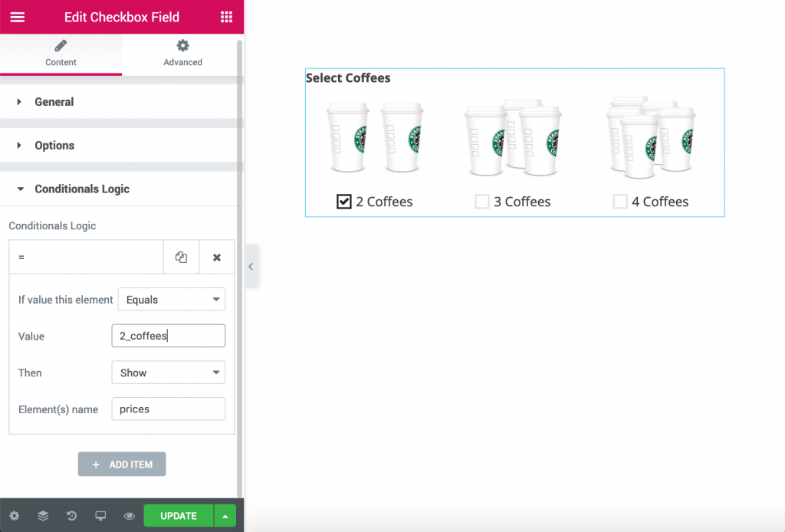Tick the 4 Coffees checkbox
This screenshot has height=532, width=785.
click(620, 201)
